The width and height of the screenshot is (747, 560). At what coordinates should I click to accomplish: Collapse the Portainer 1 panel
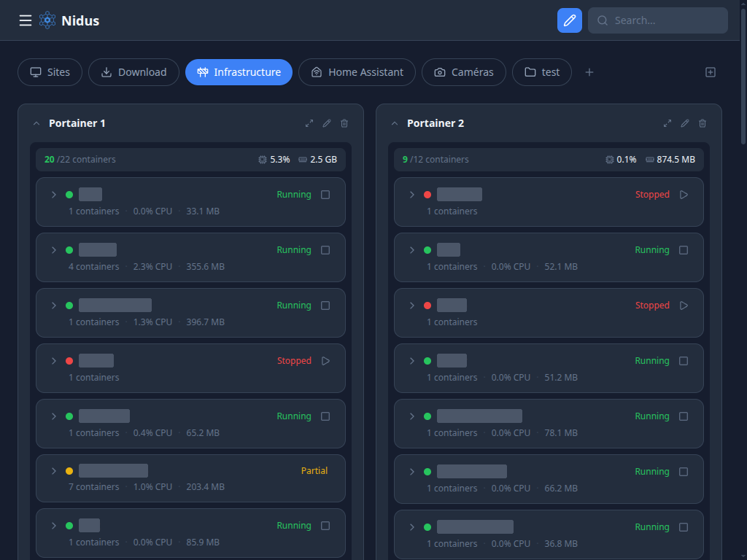pos(36,123)
